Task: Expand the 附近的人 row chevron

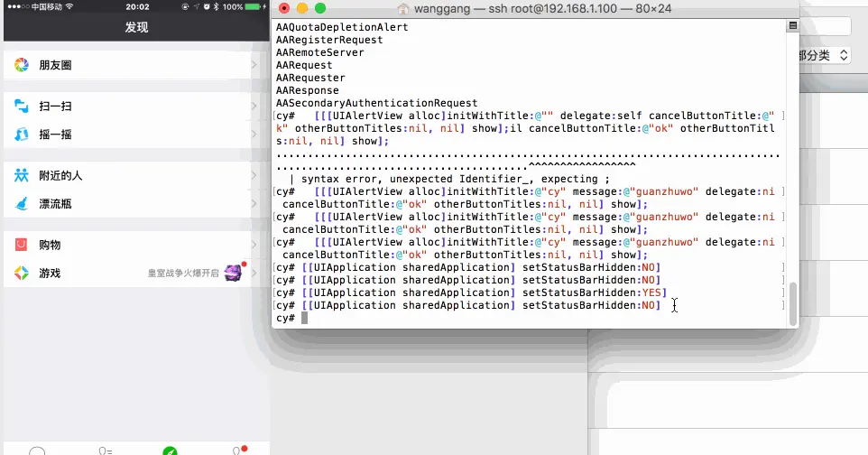Action: pyautogui.click(x=254, y=175)
